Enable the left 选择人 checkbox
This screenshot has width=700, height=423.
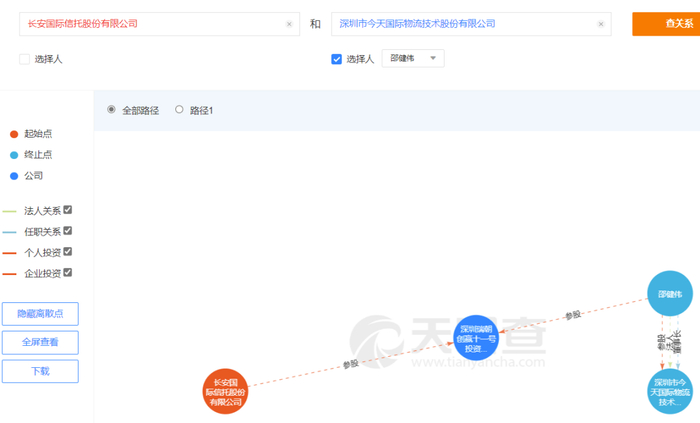point(25,59)
